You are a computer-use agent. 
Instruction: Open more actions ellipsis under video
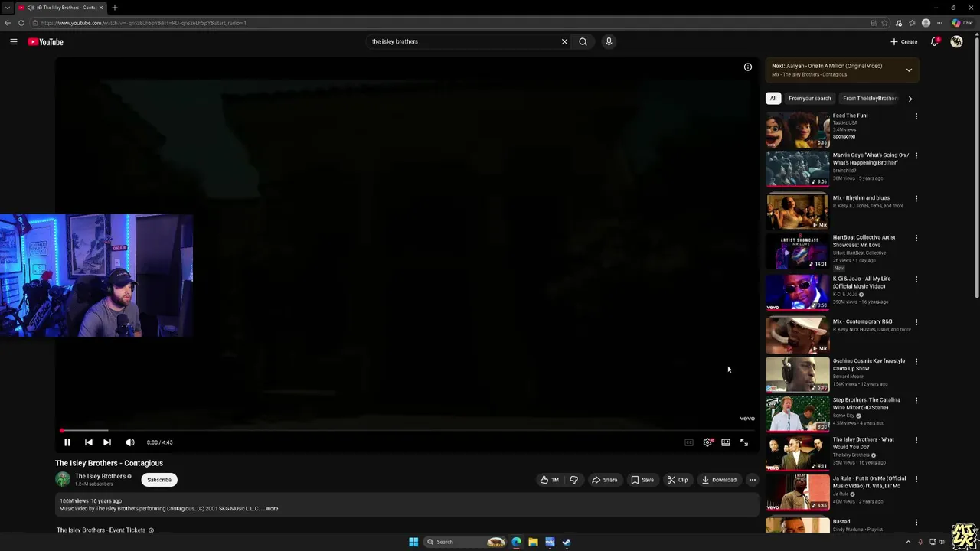753,480
